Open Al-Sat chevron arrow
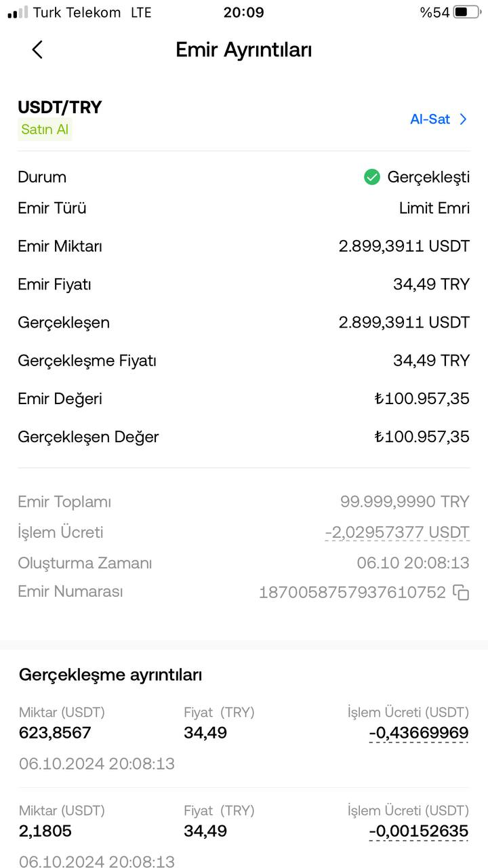 (464, 119)
